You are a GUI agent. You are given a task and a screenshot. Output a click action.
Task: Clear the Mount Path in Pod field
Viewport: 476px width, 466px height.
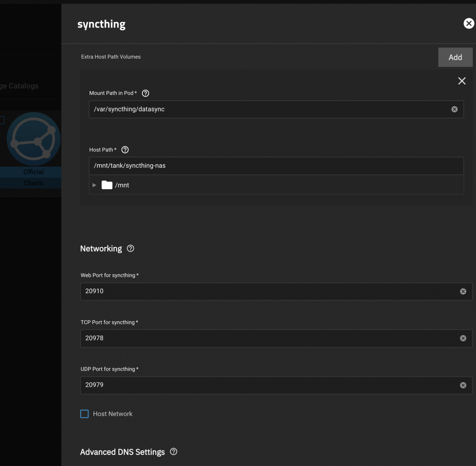pos(454,110)
